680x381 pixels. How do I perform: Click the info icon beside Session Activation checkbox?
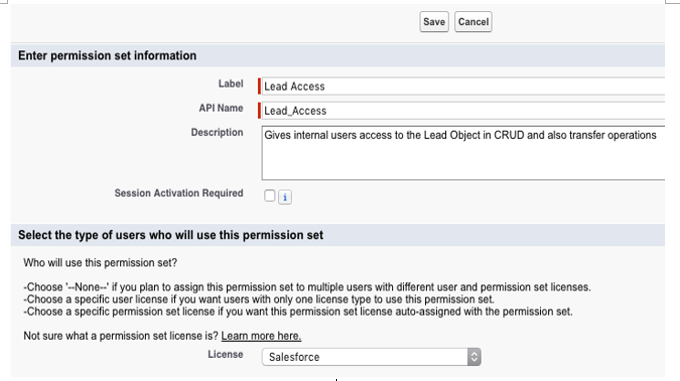284,197
